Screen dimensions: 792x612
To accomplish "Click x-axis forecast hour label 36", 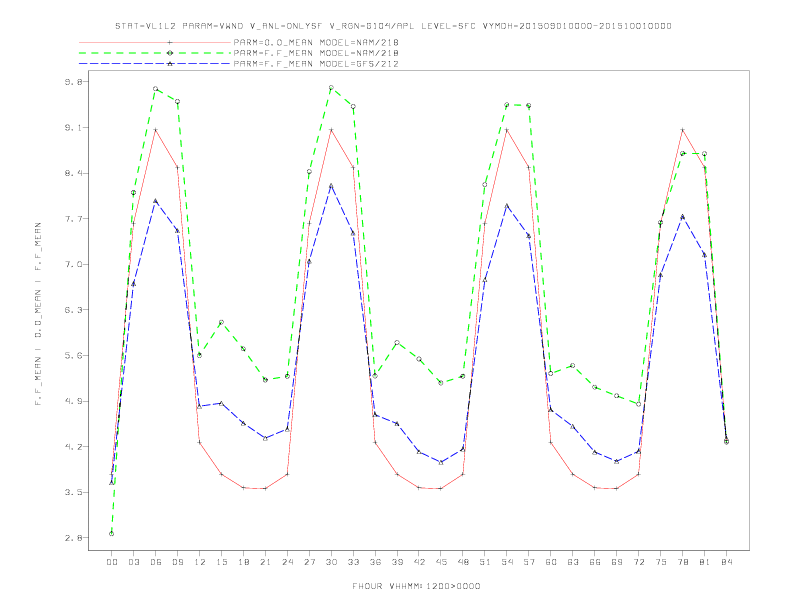I will (x=375, y=562).
